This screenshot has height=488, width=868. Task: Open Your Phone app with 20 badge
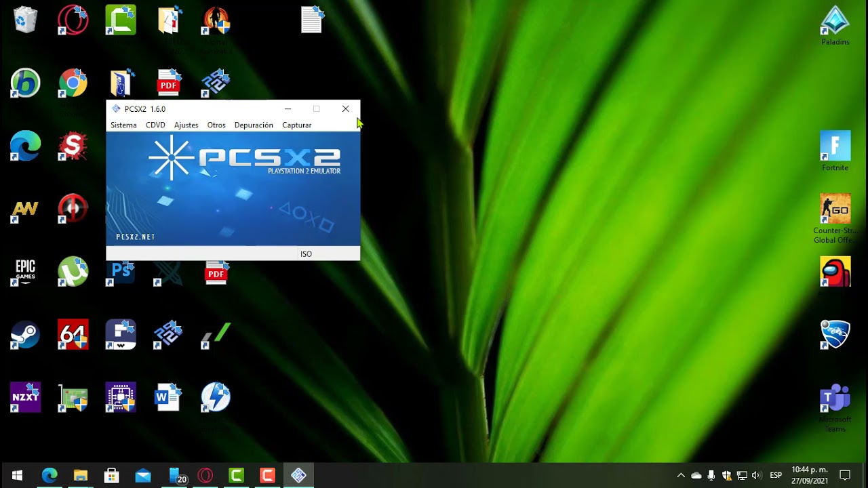pyautogui.click(x=176, y=475)
